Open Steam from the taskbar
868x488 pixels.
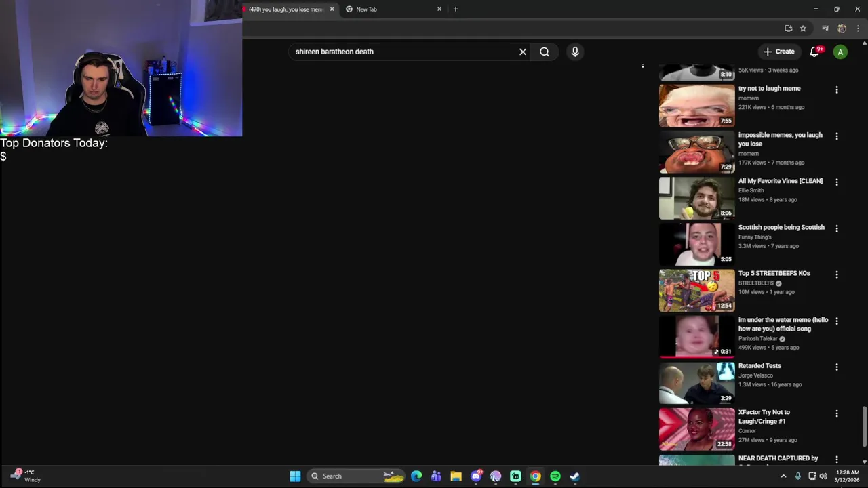tap(575, 476)
